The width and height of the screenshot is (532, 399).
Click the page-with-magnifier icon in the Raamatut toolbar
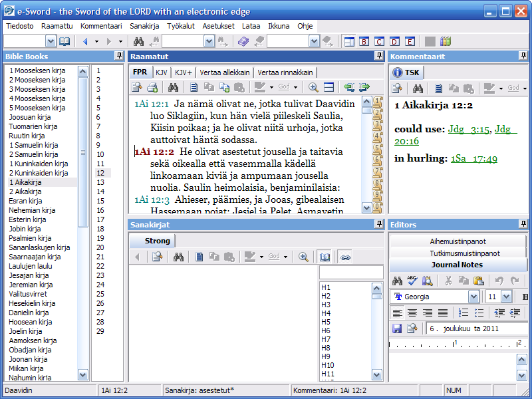pos(137,88)
